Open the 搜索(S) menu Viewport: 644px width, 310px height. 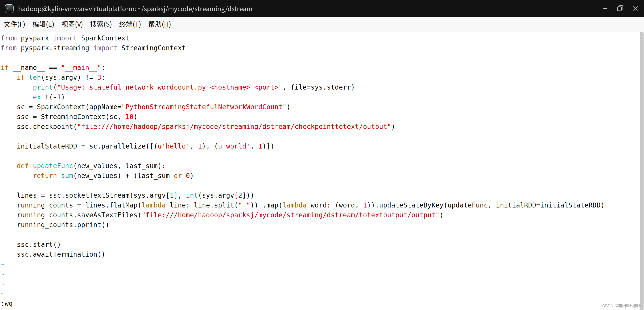pos(101,24)
